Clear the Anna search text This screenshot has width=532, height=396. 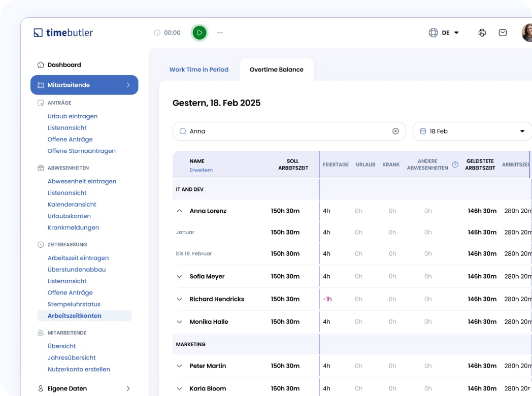[x=395, y=131]
